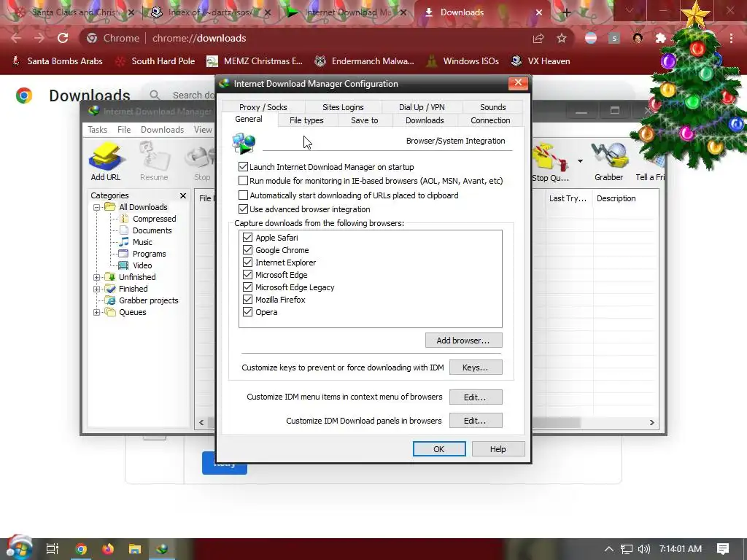The width and height of the screenshot is (747, 560).
Task: Enable monitoring in IE-based browsers
Action: [244, 181]
